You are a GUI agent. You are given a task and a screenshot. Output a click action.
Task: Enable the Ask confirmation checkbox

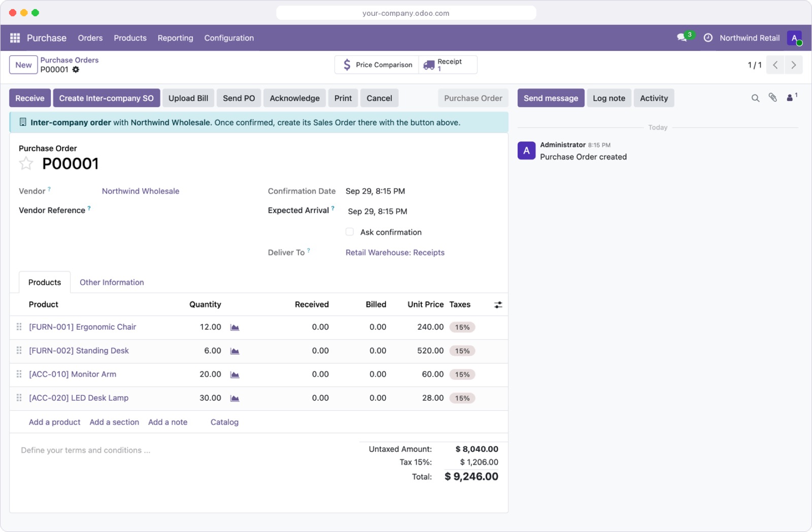(350, 232)
